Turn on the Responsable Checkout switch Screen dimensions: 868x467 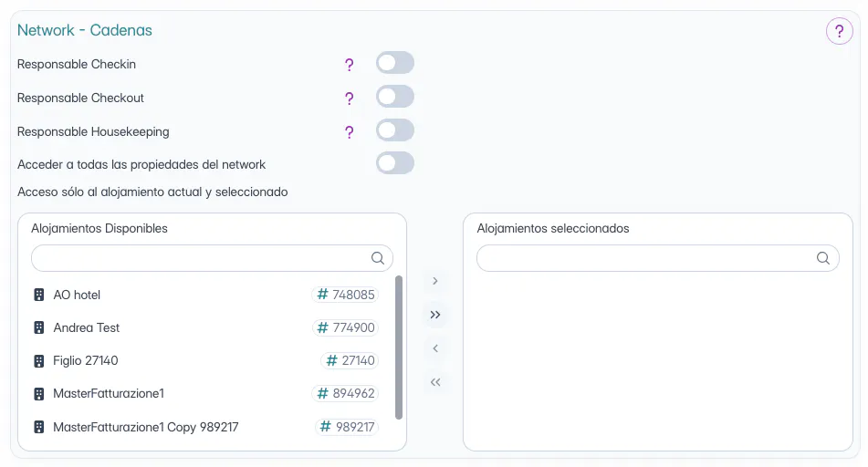point(395,97)
